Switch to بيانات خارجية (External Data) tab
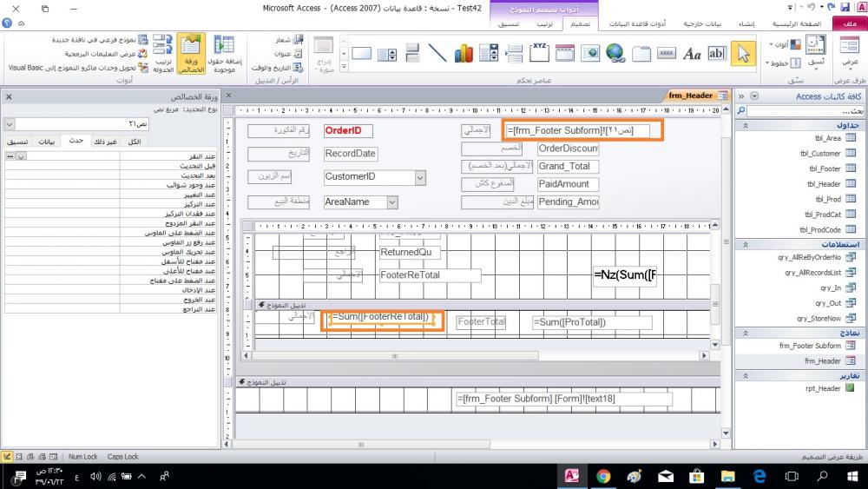This screenshot has width=868, height=489. [x=702, y=23]
